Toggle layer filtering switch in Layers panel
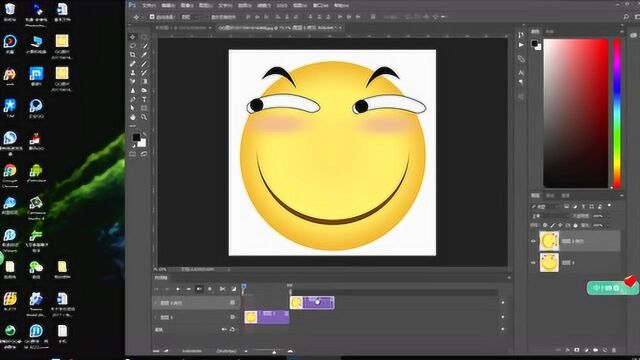 pos(609,205)
